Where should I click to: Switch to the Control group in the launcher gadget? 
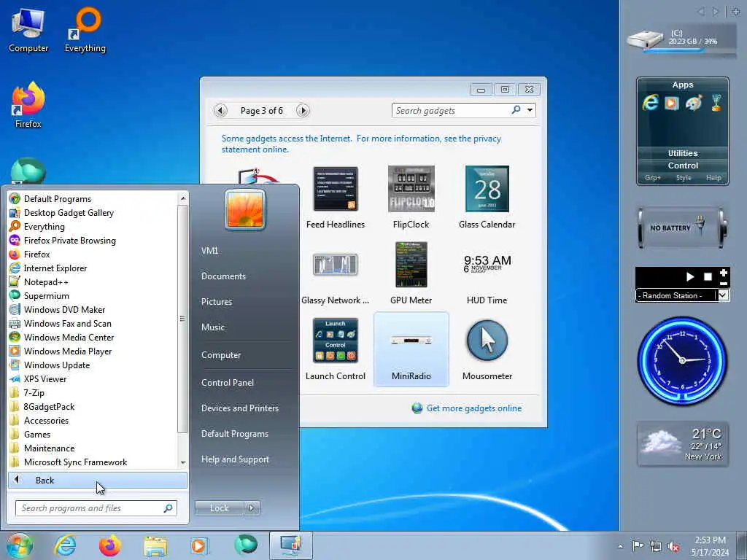tap(683, 166)
